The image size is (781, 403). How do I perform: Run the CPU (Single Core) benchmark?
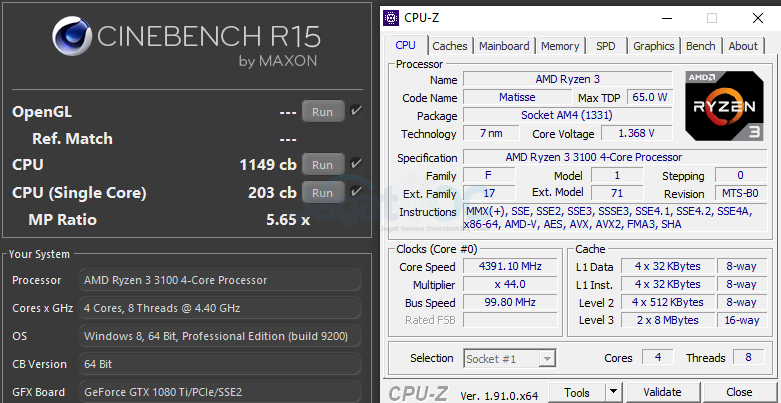(322, 193)
